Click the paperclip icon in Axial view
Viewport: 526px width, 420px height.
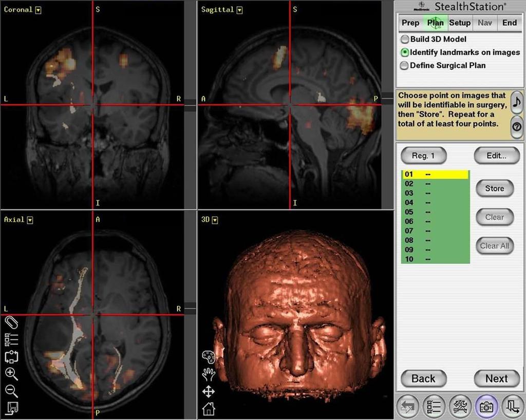pos(11,323)
